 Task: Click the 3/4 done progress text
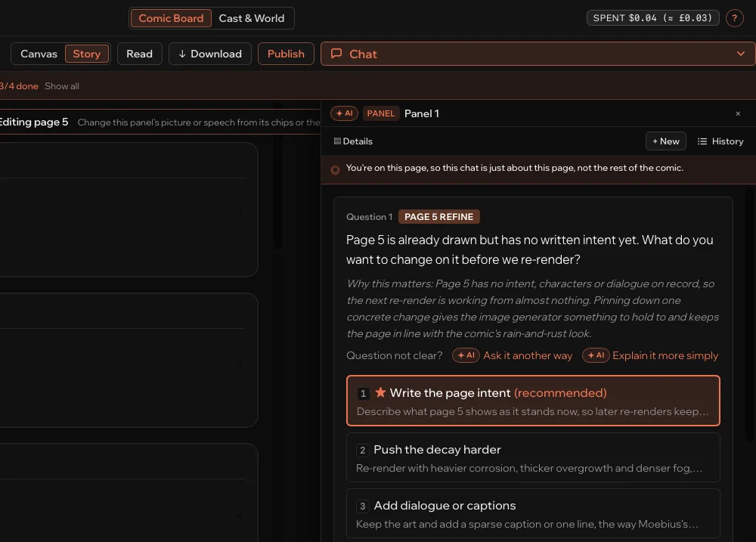[x=19, y=86]
